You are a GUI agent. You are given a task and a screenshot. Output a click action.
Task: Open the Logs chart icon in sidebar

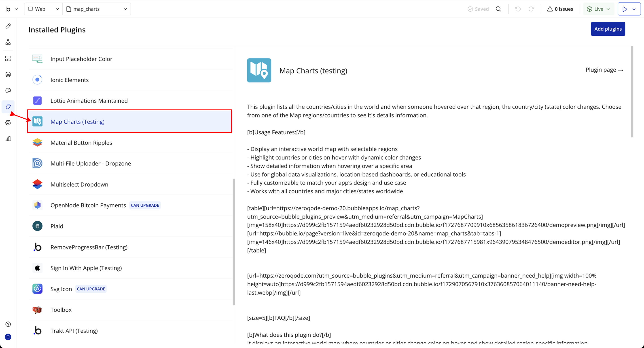click(x=8, y=139)
